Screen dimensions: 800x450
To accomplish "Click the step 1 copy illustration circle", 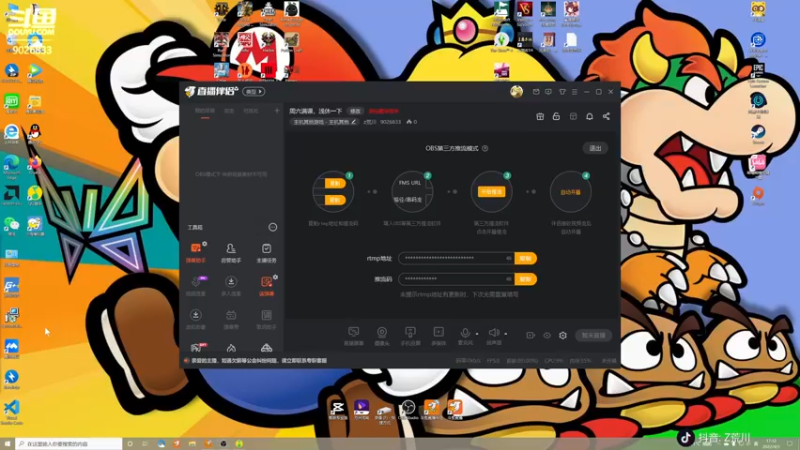I will (x=333, y=192).
